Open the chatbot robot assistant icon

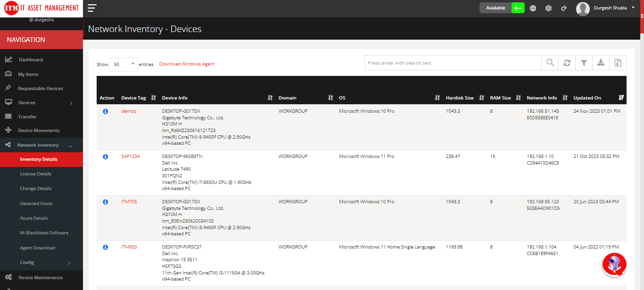coord(614,265)
